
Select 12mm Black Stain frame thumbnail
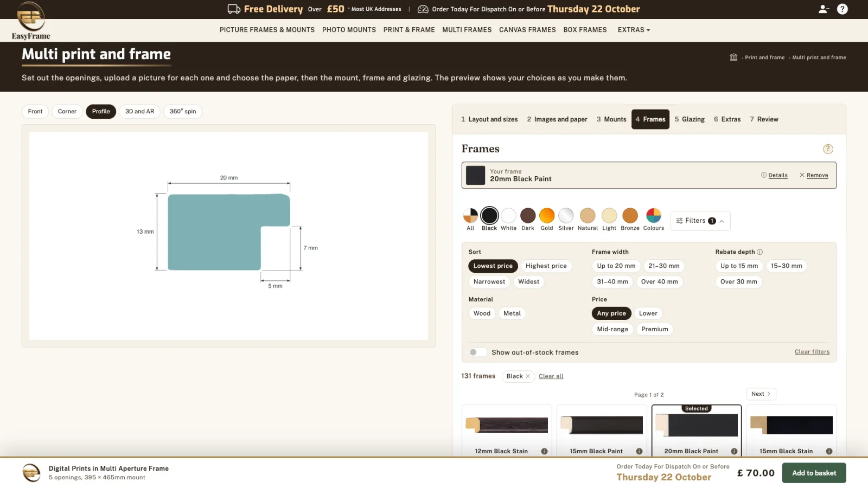(x=507, y=425)
